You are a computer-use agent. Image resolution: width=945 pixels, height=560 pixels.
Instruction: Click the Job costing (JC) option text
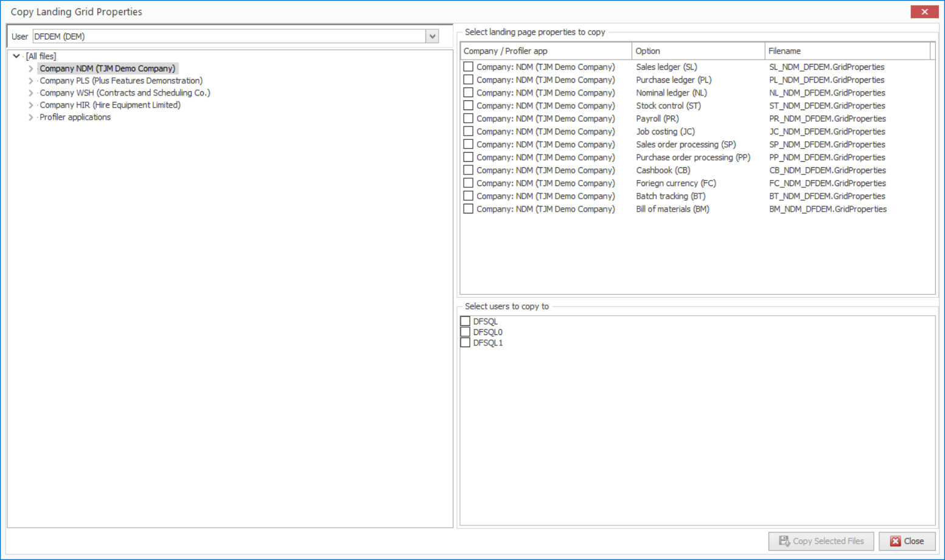(x=666, y=131)
